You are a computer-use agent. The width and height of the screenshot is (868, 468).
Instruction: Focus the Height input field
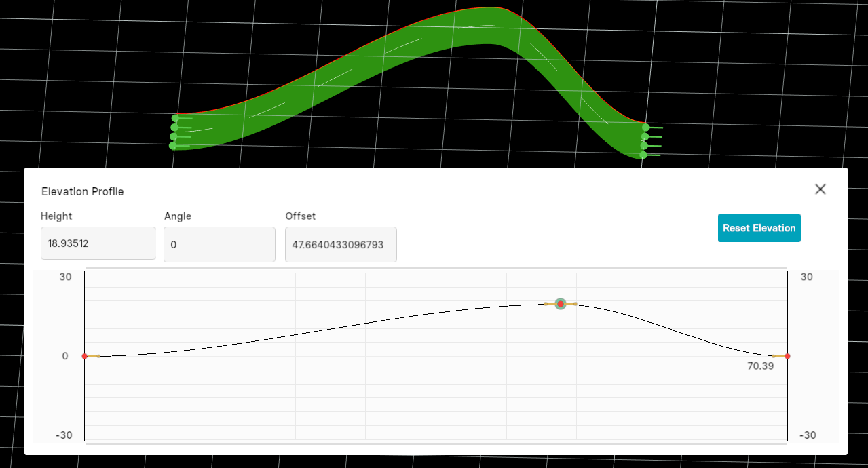98,243
